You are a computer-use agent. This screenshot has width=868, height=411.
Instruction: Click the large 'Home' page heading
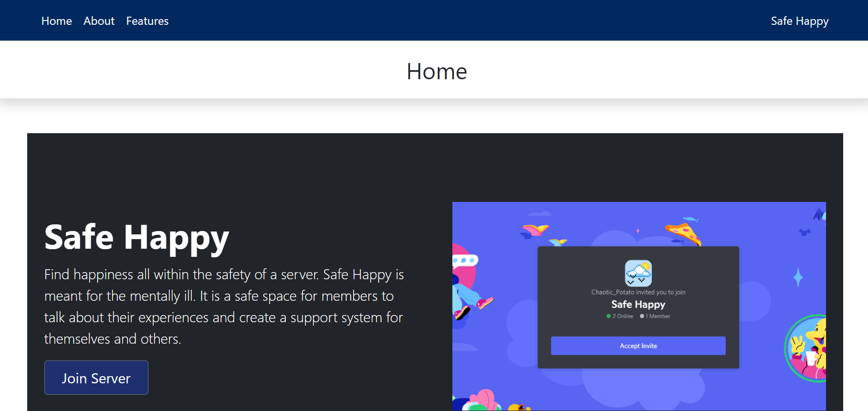click(x=437, y=72)
